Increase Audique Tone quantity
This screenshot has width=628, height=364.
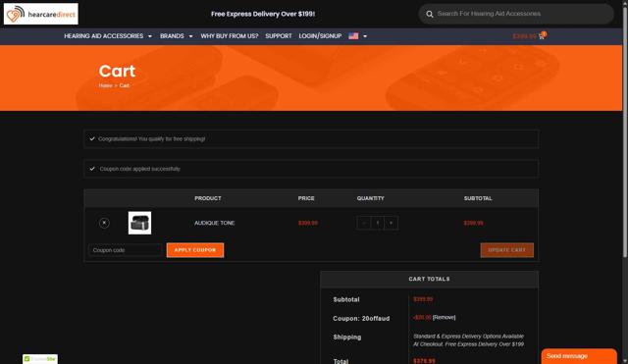click(391, 223)
